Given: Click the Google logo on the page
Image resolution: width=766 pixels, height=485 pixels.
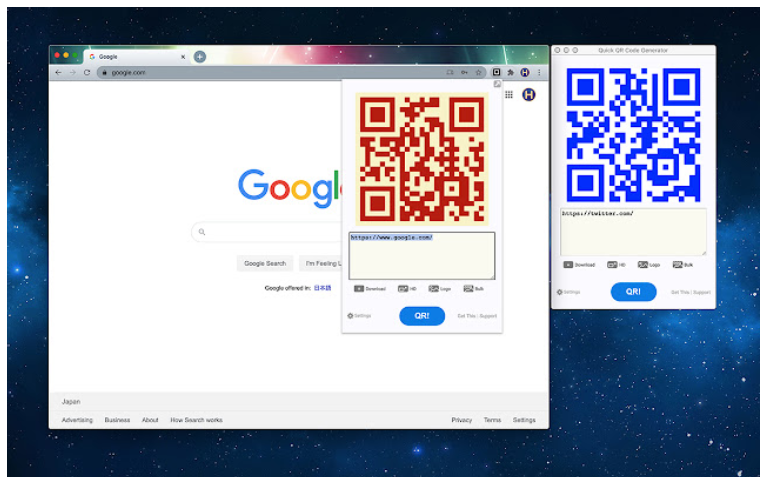Looking at the screenshot, I should click(x=289, y=188).
